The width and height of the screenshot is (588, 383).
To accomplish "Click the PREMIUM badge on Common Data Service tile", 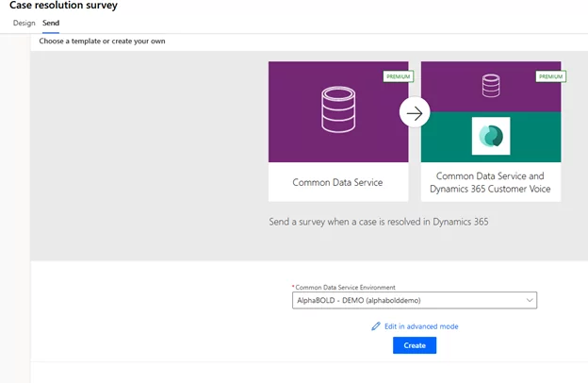I will pyautogui.click(x=399, y=76).
